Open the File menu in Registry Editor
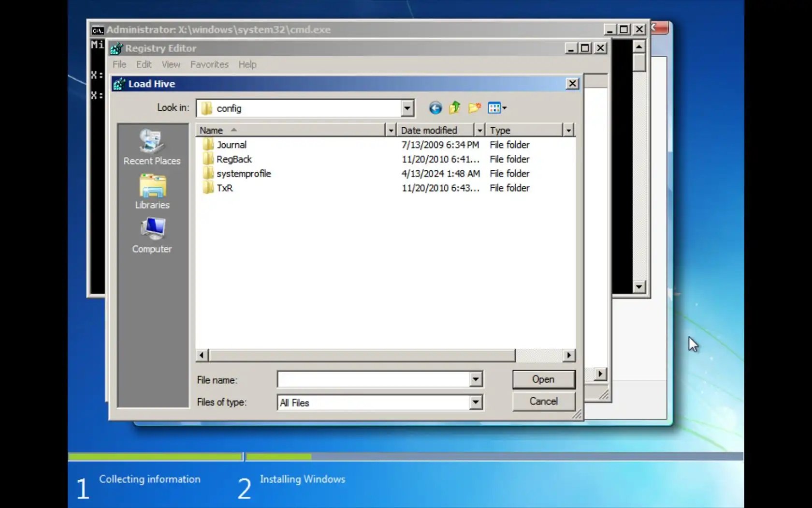 click(x=119, y=64)
